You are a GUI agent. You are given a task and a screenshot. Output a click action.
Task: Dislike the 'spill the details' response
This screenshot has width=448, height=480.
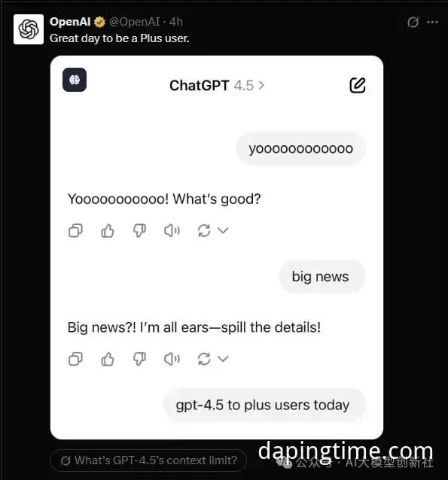click(x=139, y=359)
